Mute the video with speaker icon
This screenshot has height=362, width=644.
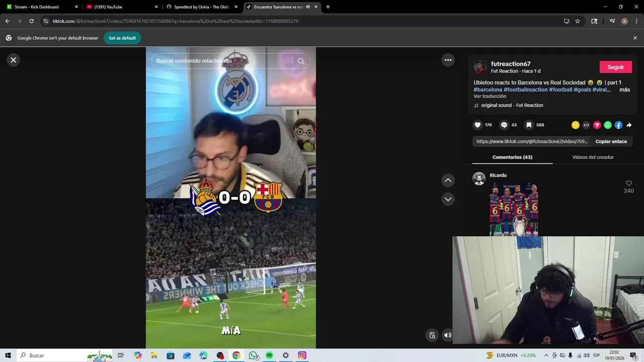click(448, 335)
